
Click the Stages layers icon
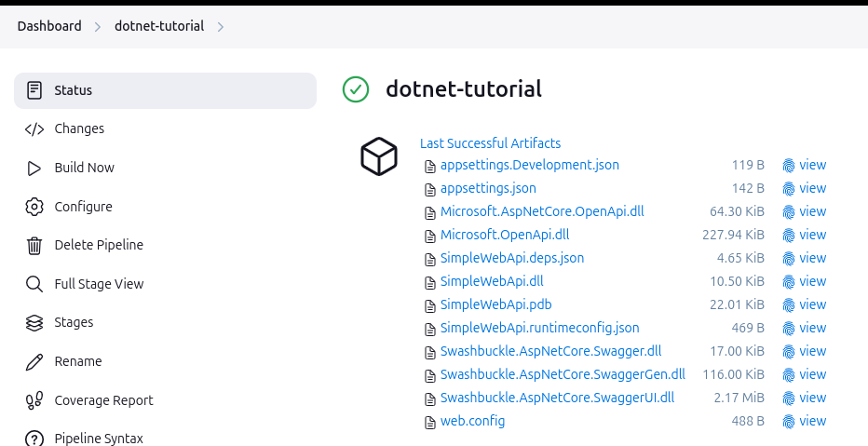[34, 323]
